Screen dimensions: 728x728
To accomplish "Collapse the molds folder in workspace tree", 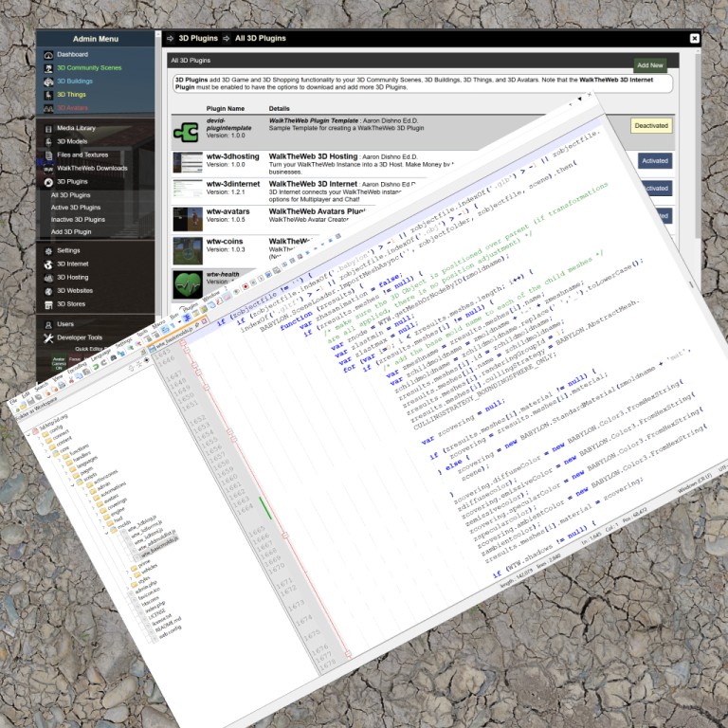I will [106, 533].
